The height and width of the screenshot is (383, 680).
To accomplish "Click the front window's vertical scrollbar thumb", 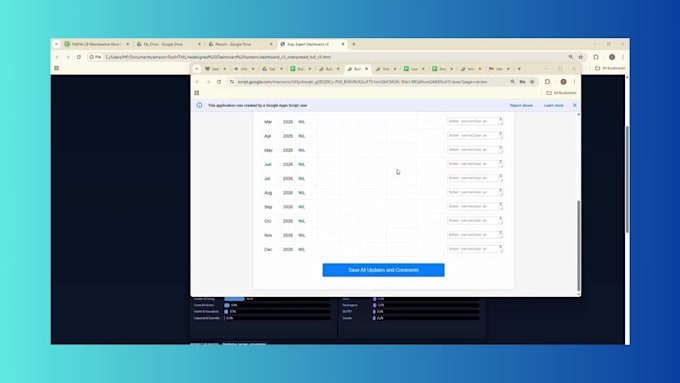I will click(579, 246).
